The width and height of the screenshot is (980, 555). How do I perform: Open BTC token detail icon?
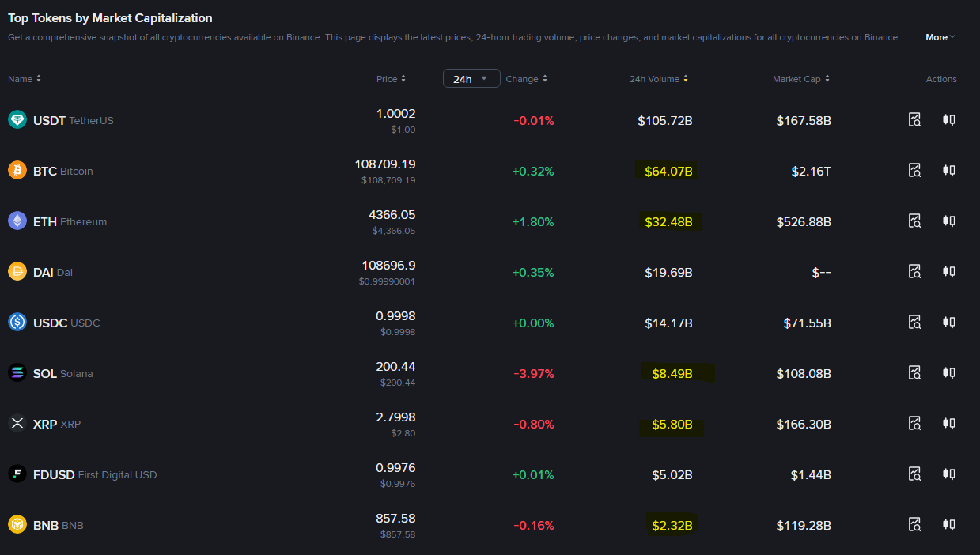[x=915, y=171]
